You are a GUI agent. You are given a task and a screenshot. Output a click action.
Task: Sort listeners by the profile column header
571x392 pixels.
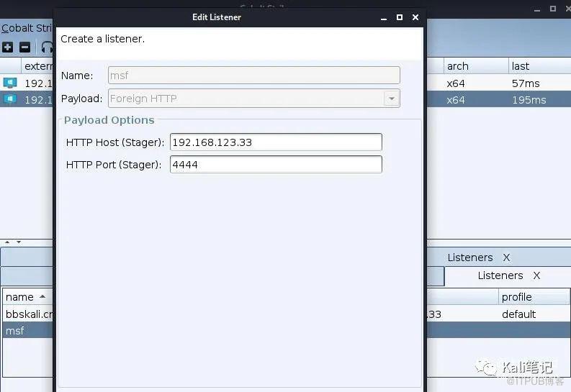point(534,297)
